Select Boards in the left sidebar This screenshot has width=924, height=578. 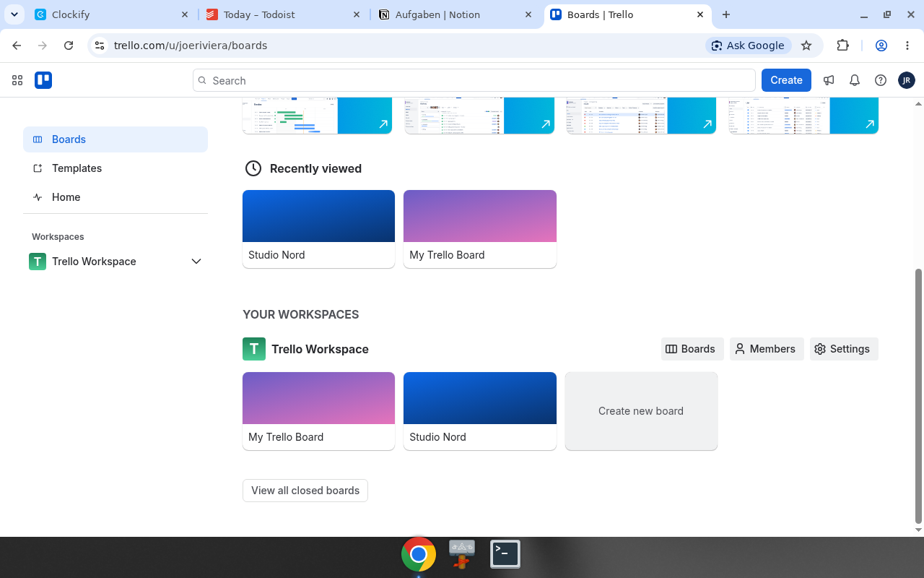pos(115,139)
